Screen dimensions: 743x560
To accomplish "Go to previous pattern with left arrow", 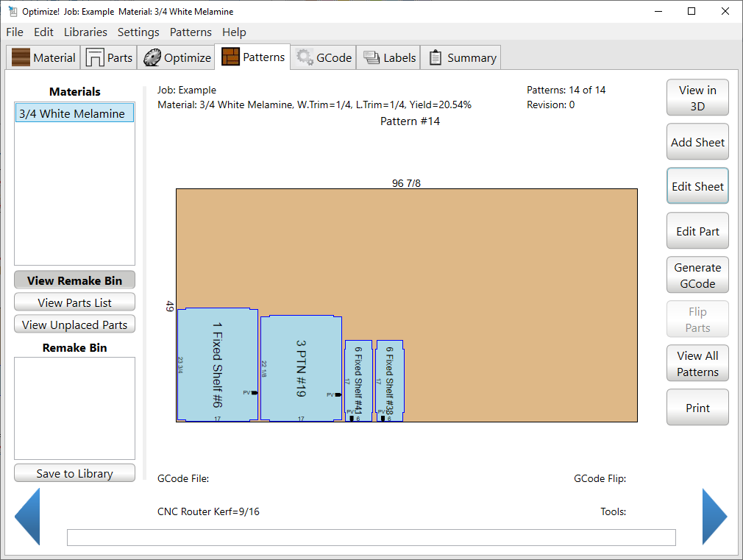I will (x=27, y=517).
